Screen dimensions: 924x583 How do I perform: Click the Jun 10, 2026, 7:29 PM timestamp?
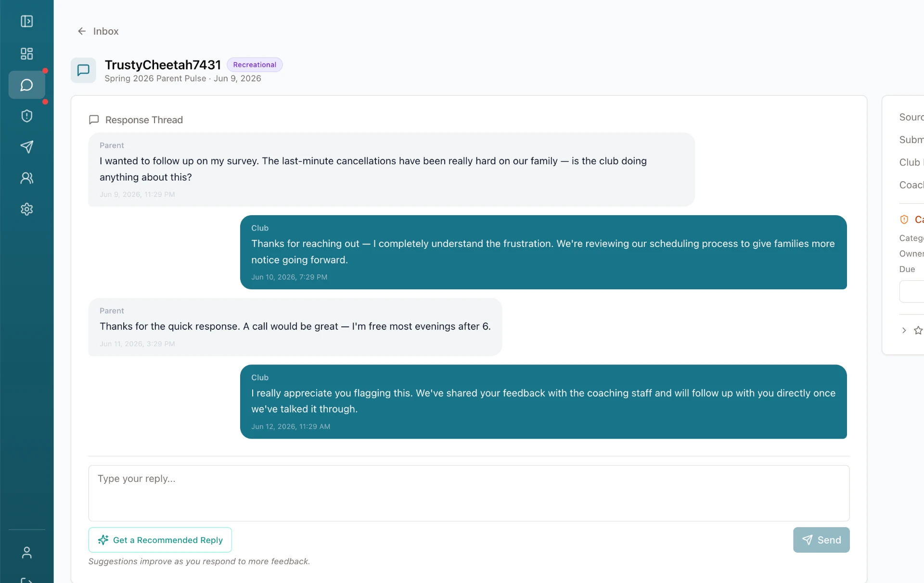tap(289, 277)
